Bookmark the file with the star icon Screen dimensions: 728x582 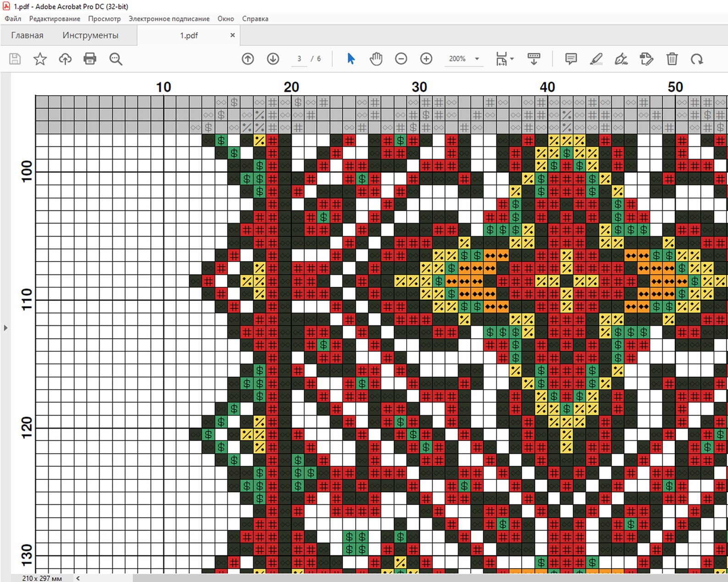[x=40, y=59]
